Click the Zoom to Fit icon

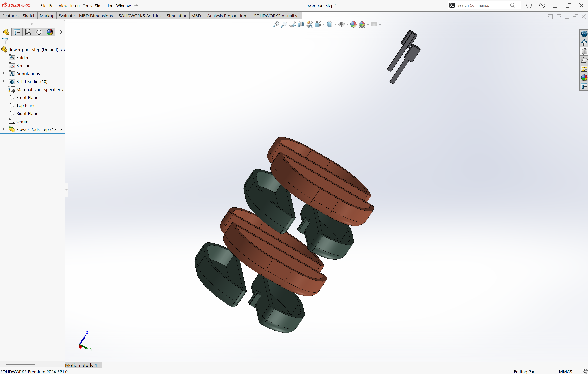pos(276,24)
